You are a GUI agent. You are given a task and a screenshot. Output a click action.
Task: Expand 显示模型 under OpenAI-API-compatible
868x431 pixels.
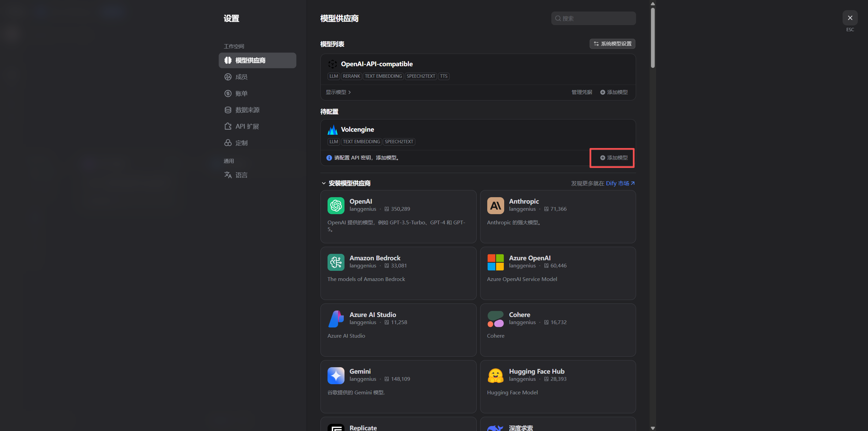click(338, 92)
